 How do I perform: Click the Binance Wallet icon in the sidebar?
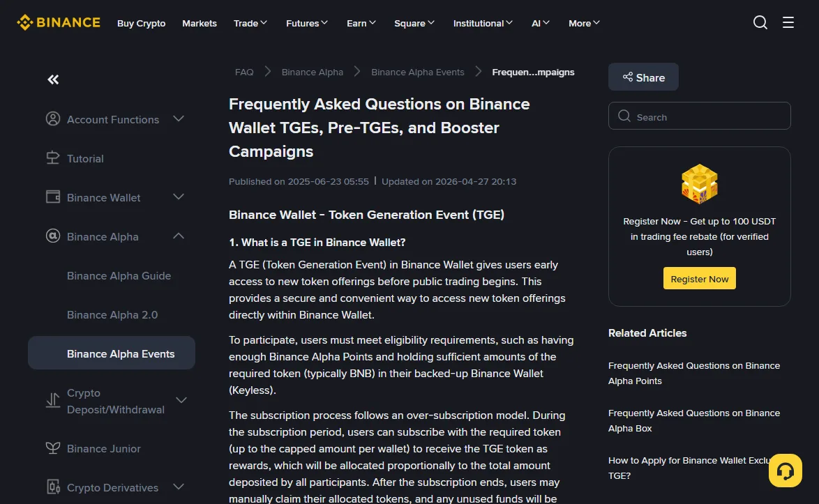53,197
